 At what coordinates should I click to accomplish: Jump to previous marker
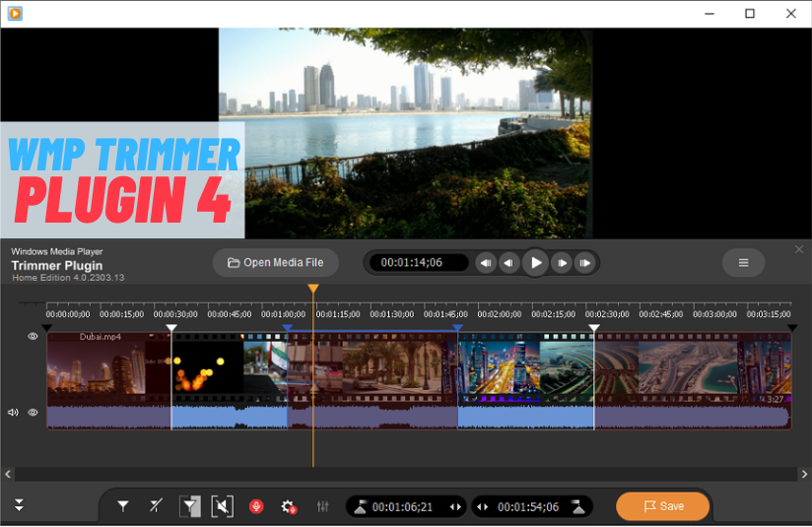tap(486, 263)
